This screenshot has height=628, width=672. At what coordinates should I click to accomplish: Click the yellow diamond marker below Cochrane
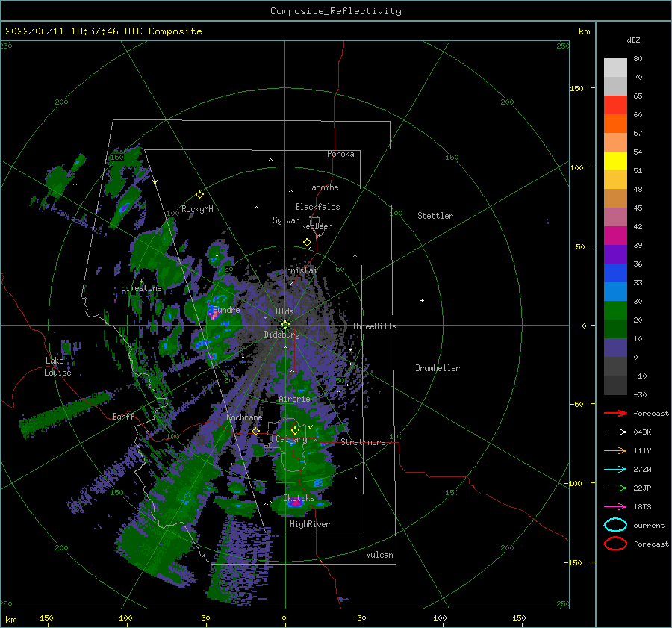[x=255, y=431]
